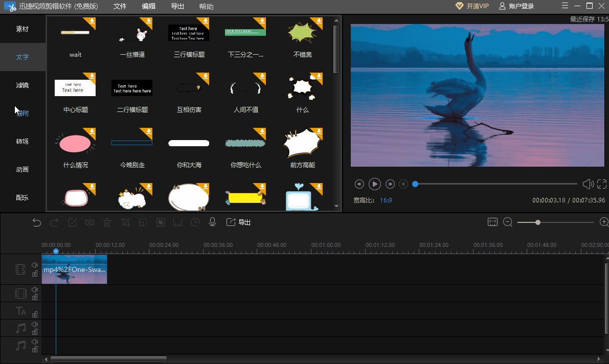Screen dimensions: 609x364
Task: Click the 导出 export button
Action: [239, 222]
